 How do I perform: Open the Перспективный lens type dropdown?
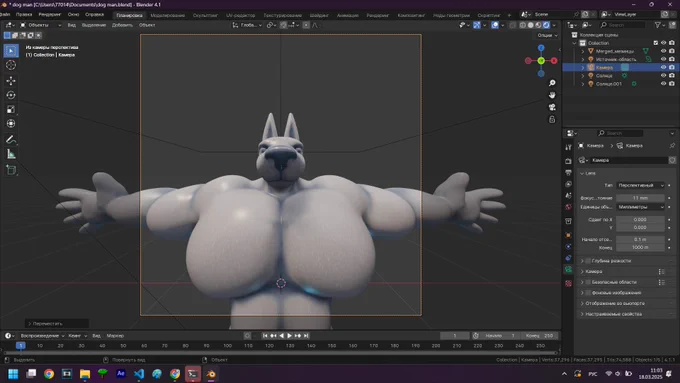[640, 185]
